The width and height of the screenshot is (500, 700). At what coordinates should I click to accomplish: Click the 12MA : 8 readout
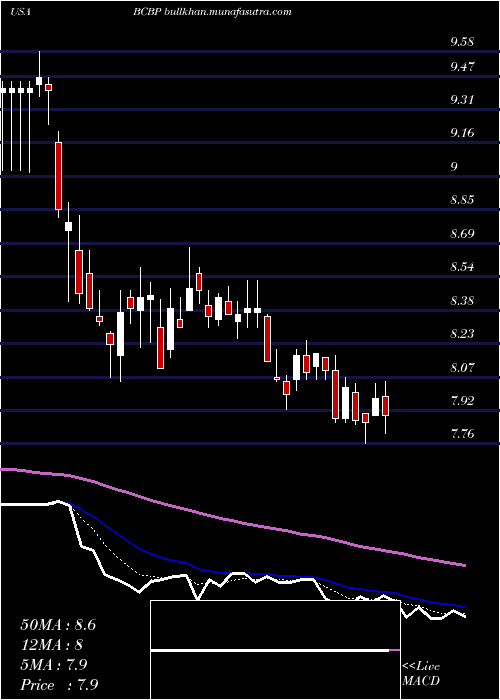point(51,645)
